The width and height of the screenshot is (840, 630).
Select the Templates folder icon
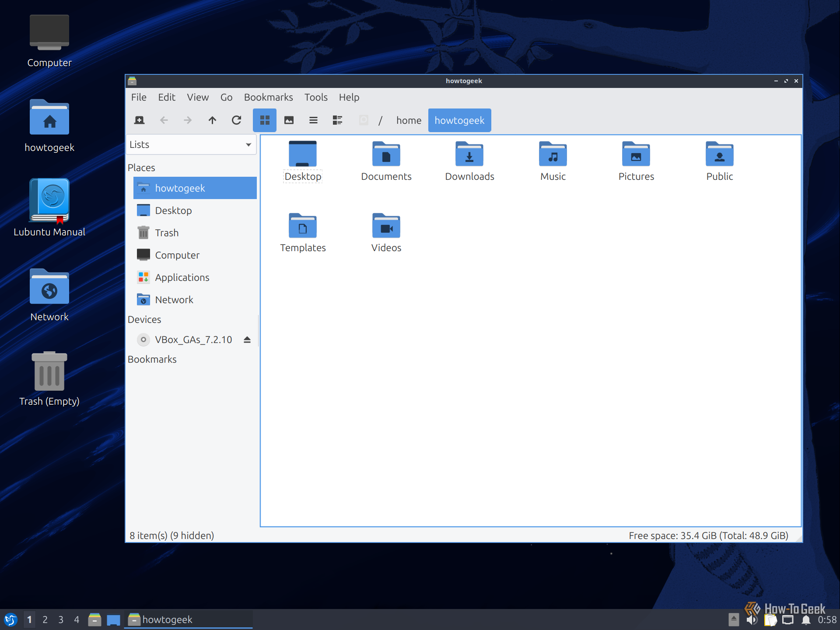pos(303,232)
